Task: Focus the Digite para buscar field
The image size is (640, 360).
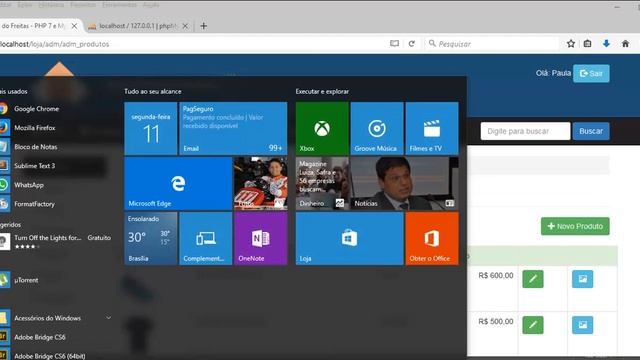Action: click(x=525, y=131)
